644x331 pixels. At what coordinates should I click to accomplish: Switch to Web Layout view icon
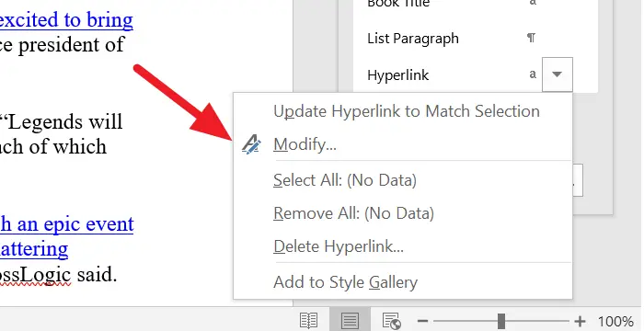pos(391,321)
